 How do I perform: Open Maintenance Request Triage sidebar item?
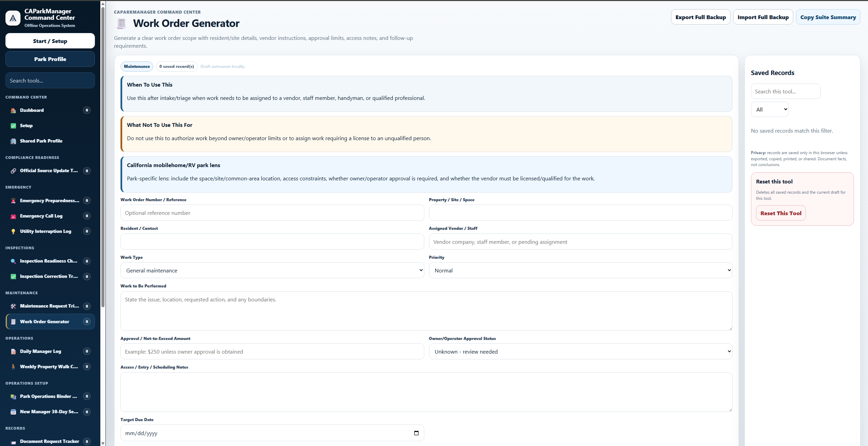pyautogui.click(x=50, y=306)
